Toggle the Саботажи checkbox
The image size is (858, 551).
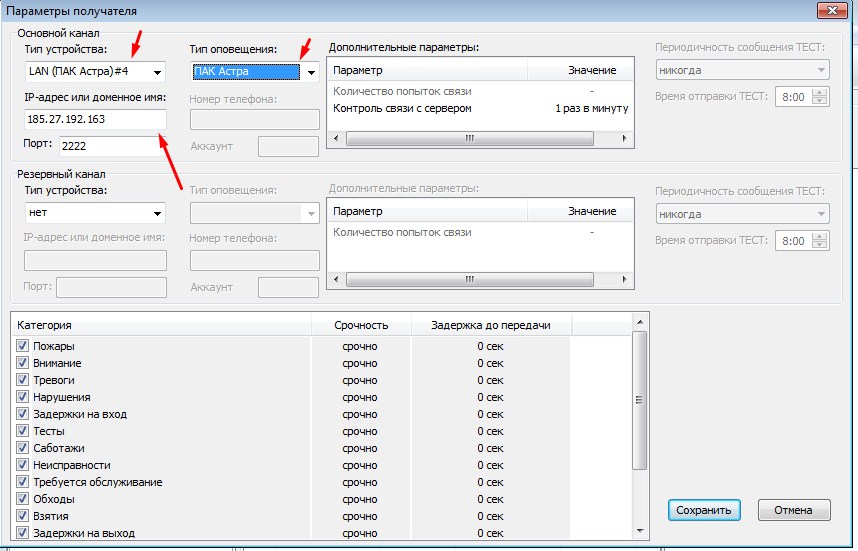tap(22, 448)
